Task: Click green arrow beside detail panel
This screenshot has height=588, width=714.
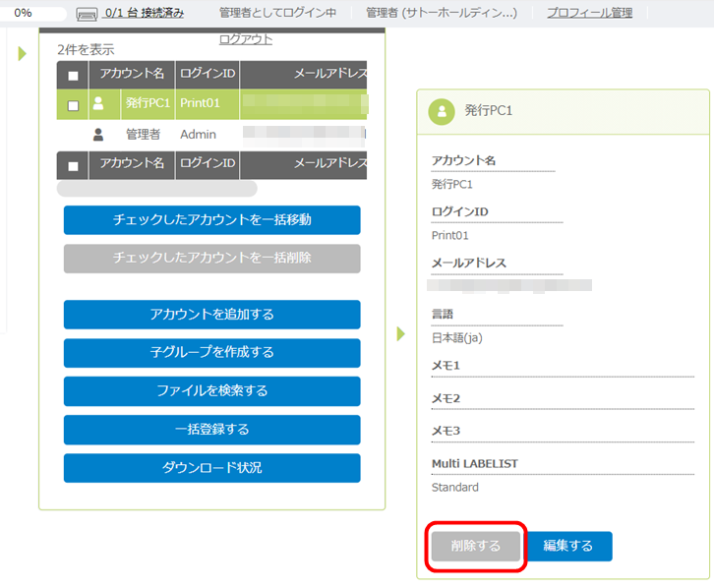Action: [400, 333]
